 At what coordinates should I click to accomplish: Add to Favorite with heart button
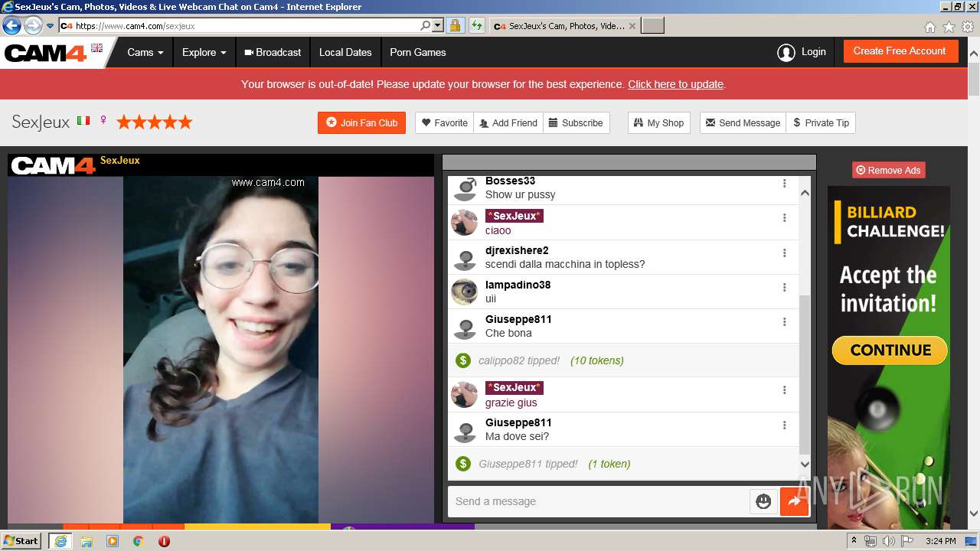click(x=445, y=122)
